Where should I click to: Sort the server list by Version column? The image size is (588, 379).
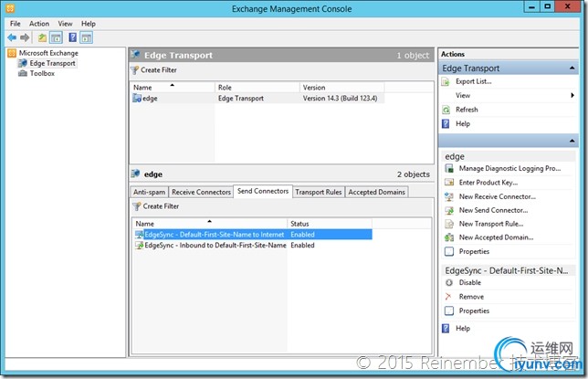pos(342,88)
